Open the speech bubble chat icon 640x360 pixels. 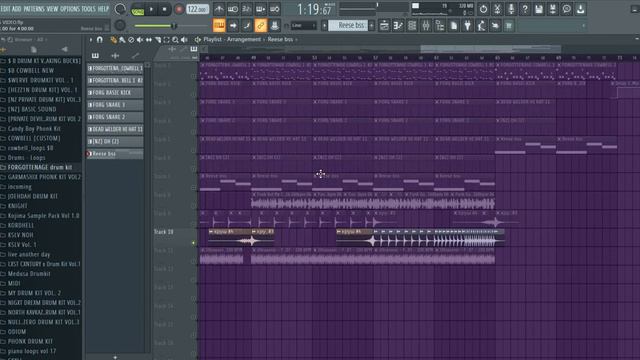point(567,9)
